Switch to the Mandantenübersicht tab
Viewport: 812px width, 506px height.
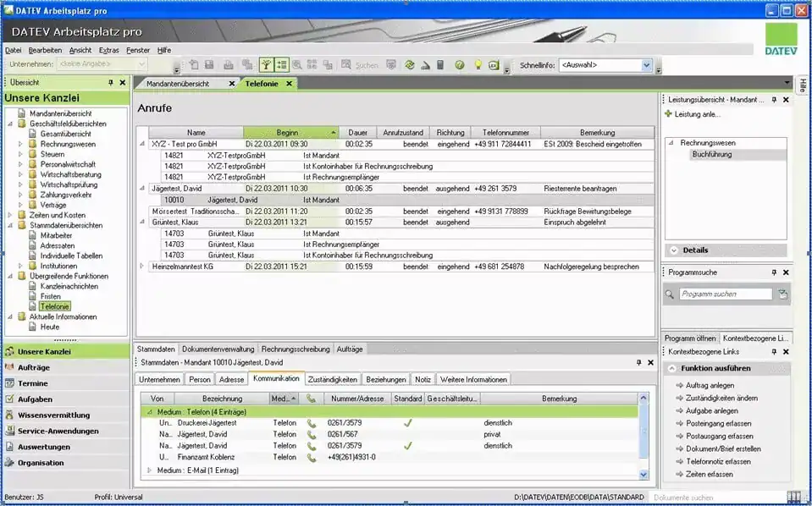point(178,84)
